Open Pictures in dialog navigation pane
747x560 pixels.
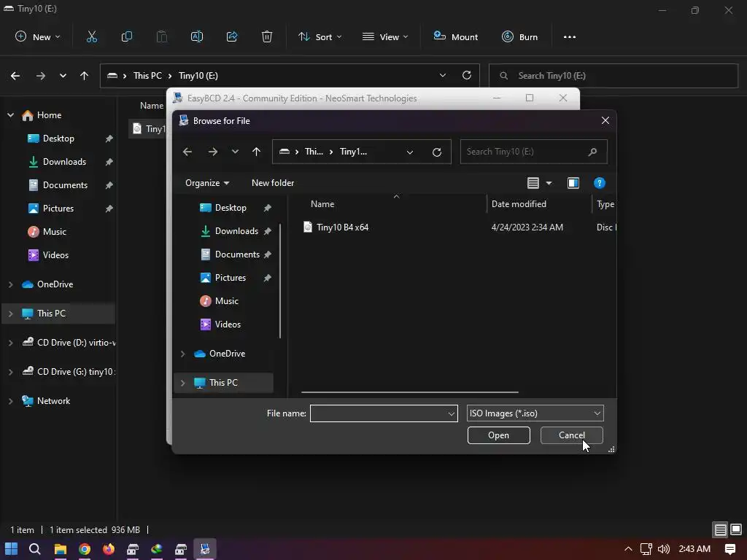tap(230, 278)
